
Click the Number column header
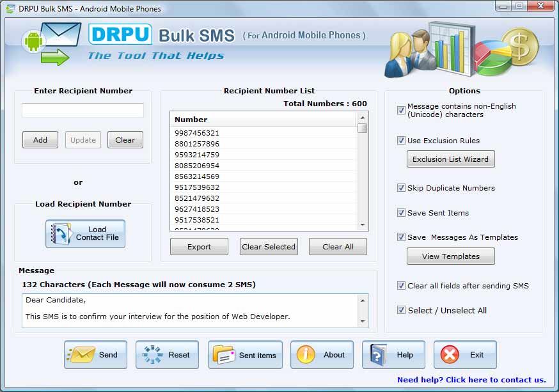coord(264,120)
